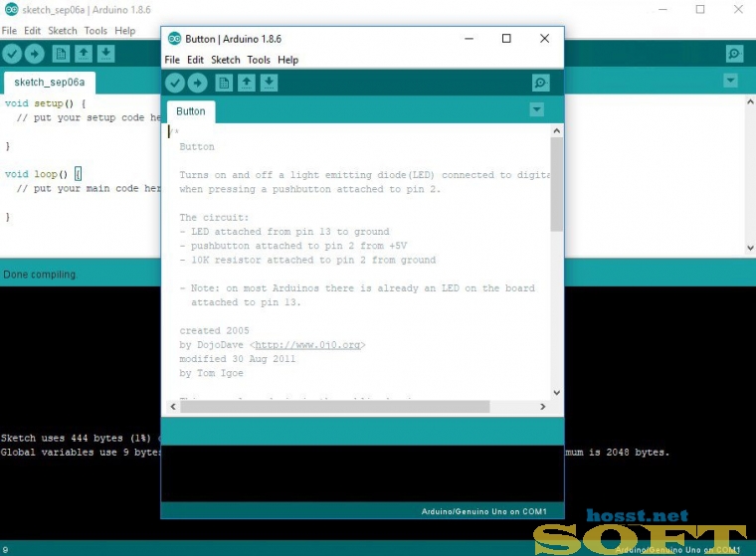Click 'Turns on and off a light emitting diode' line
The height and width of the screenshot is (556, 756).
(364, 175)
